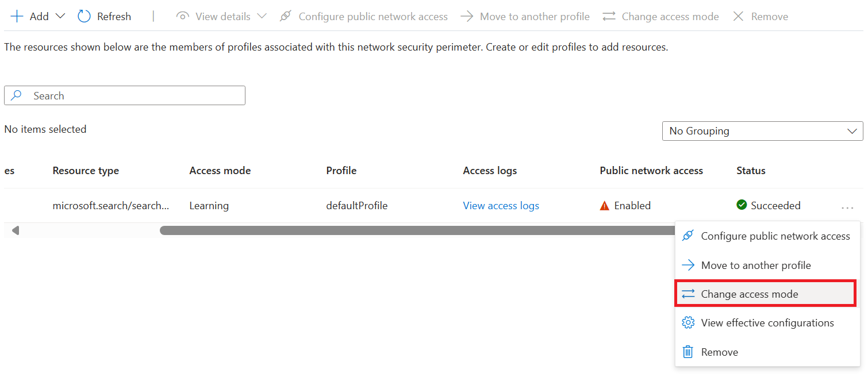The height and width of the screenshot is (381, 868).
Task: Expand the Add dropdown chevron
Action: pyautogui.click(x=59, y=16)
